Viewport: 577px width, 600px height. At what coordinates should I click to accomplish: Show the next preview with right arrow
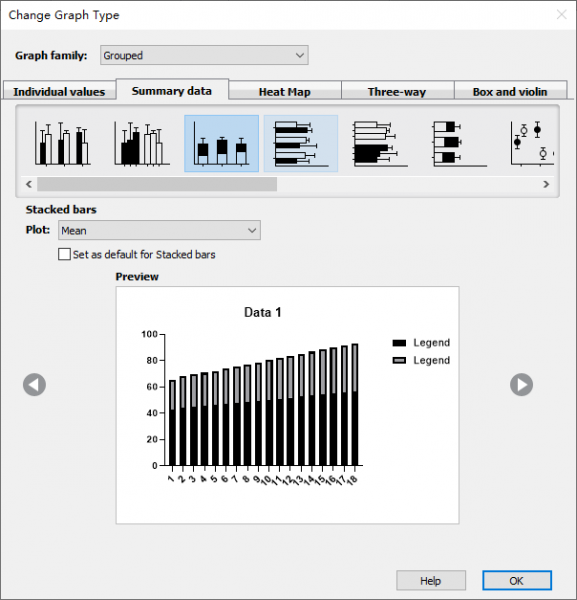(522, 385)
